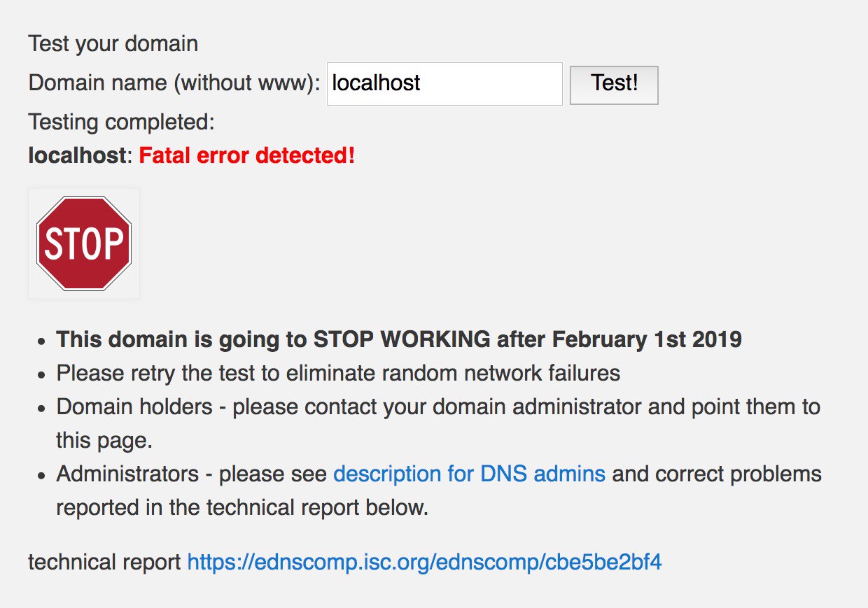Click the 'this page.' wrapped line
Screen dimensions: 868x608
pos(104,441)
